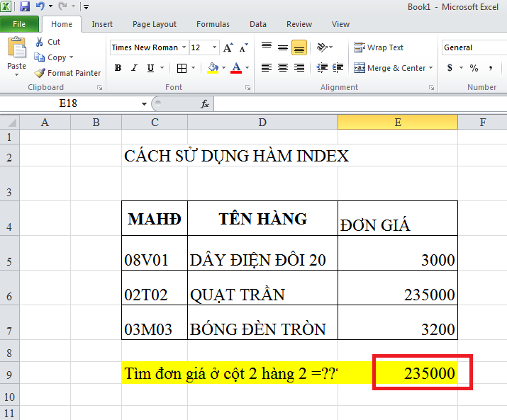
Task: Open the font name dropdown
Action: coord(184,47)
